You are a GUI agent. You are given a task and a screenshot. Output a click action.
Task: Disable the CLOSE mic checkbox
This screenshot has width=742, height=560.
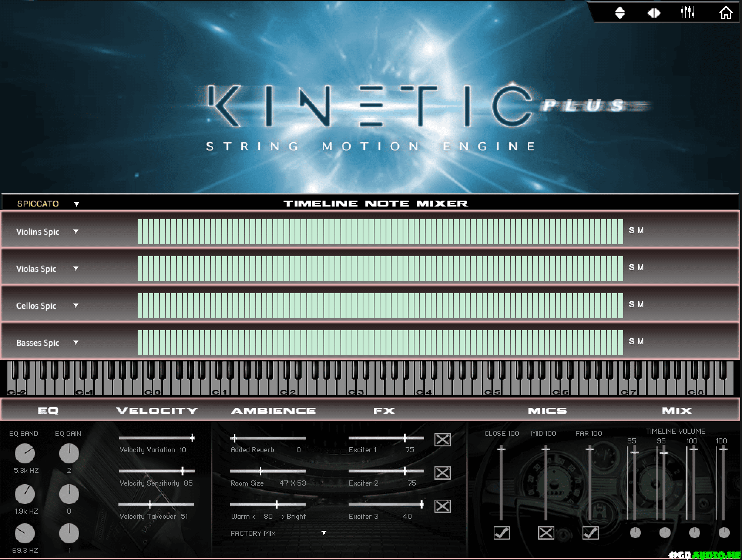[501, 533]
